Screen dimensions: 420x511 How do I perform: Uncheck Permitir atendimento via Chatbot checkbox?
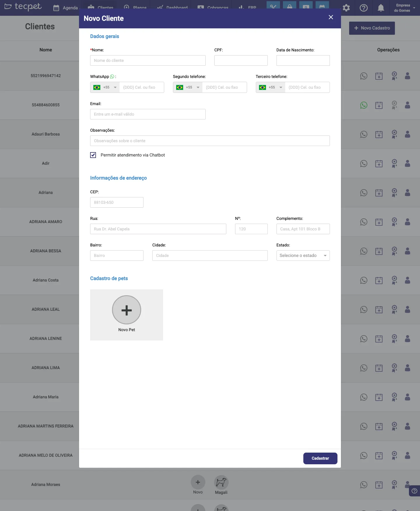coord(93,155)
